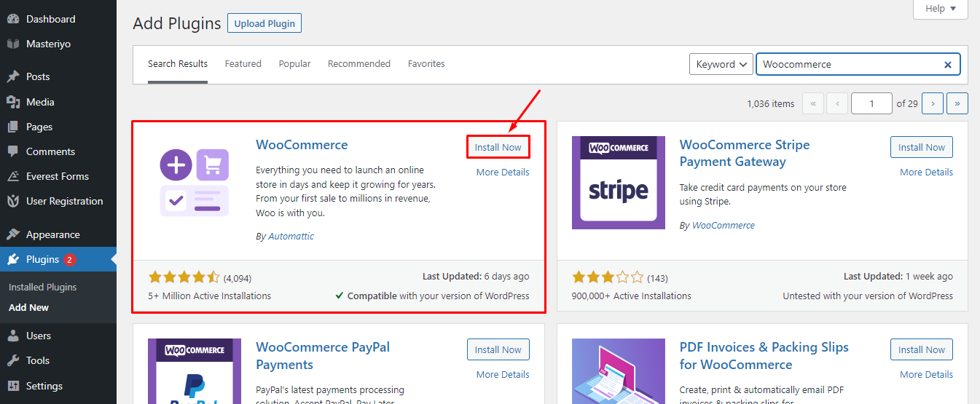Viewport: 980px width, 404px height.
Task: Click the WooCommerce plugin thumbnail icon
Action: [x=195, y=183]
